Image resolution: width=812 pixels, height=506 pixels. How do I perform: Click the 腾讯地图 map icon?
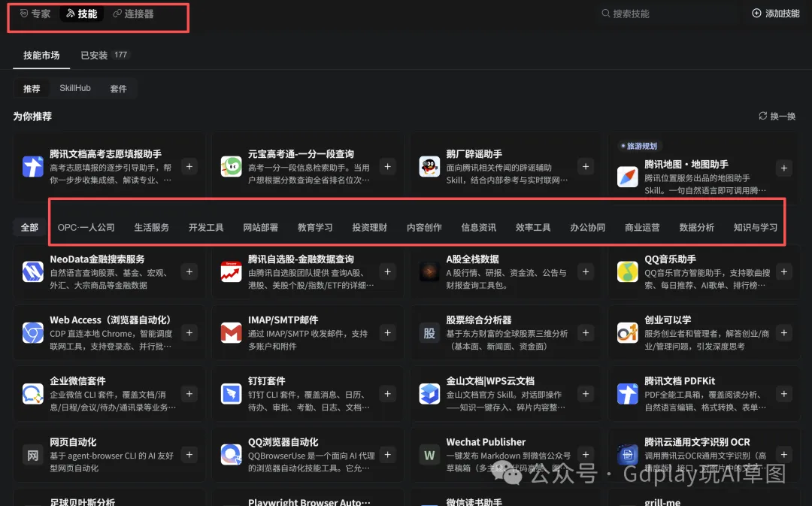pos(627,177)
